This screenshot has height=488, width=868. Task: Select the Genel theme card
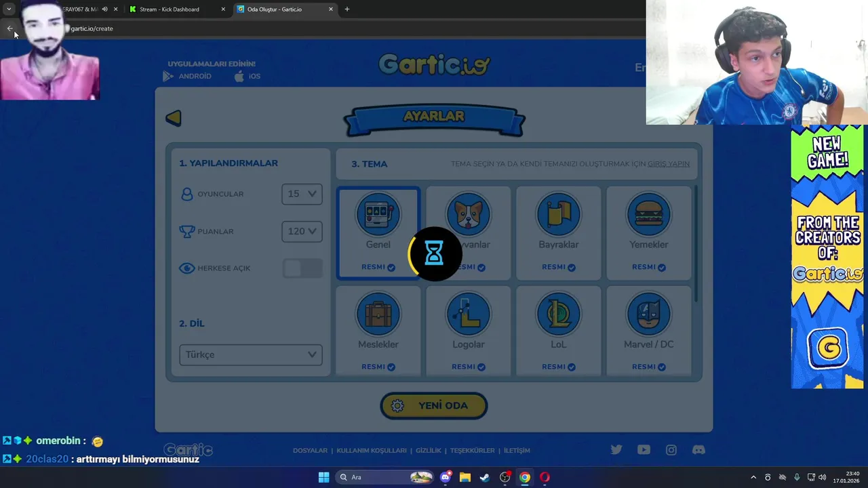(x=378, y=233)
